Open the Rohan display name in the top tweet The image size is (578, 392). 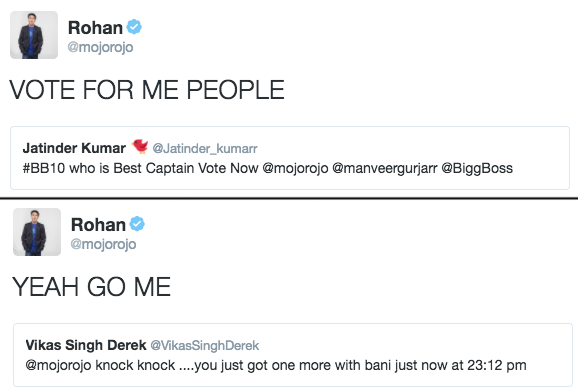pos(95,28)
